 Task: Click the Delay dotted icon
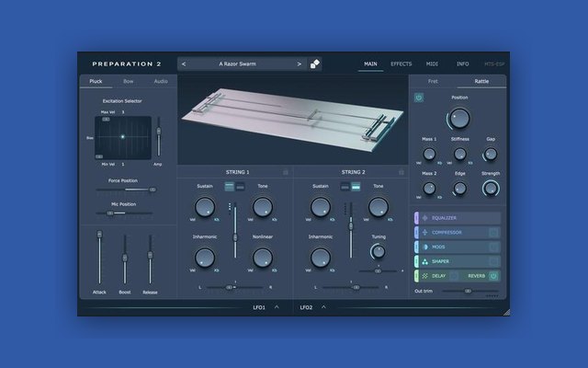tap(424, 276)
